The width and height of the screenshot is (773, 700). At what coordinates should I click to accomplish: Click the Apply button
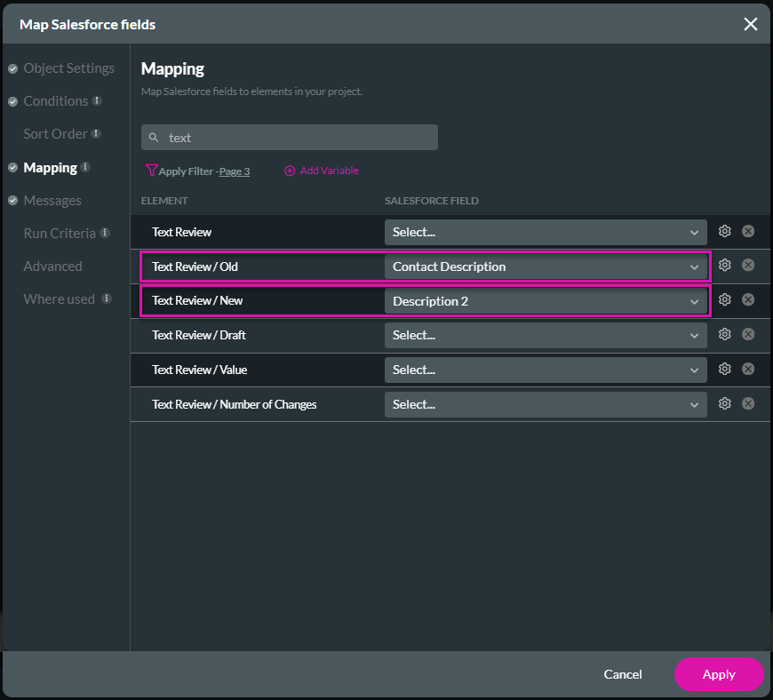click(x=719, y=674)
